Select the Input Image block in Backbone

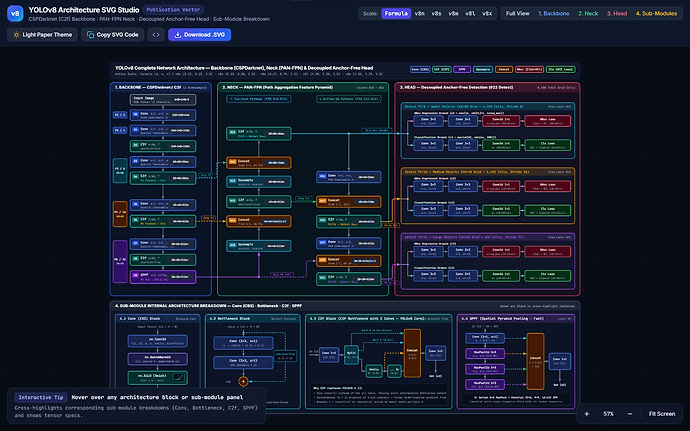pyautogui.click(x=163, y=99)
